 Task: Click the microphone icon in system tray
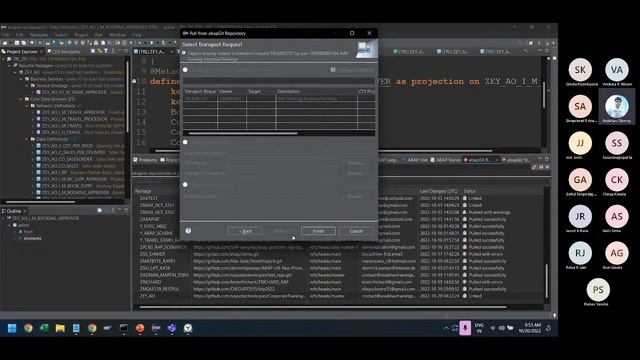(465, 328)
